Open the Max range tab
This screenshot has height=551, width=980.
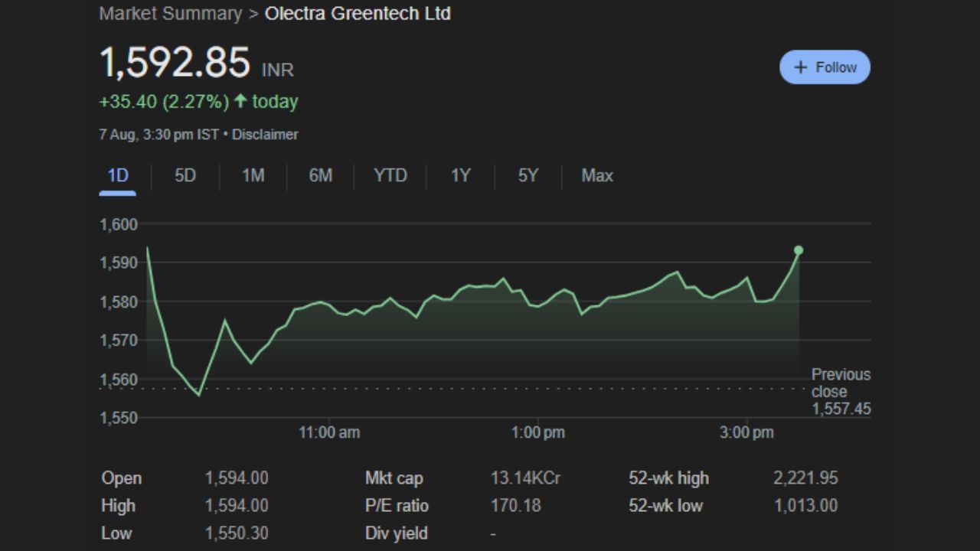click(x=597, y=176)
